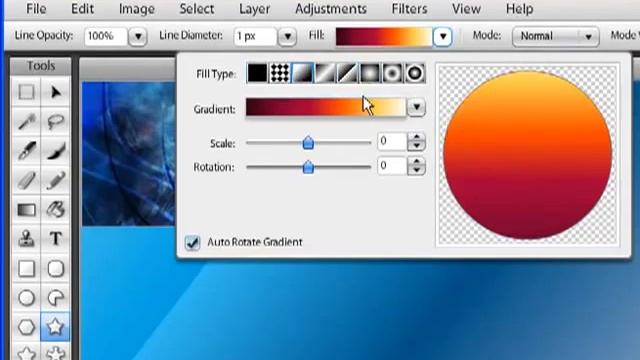Click the Gradient color bar in panel
This screenshot has width=640, height=360.
click(x=326, y=107)
